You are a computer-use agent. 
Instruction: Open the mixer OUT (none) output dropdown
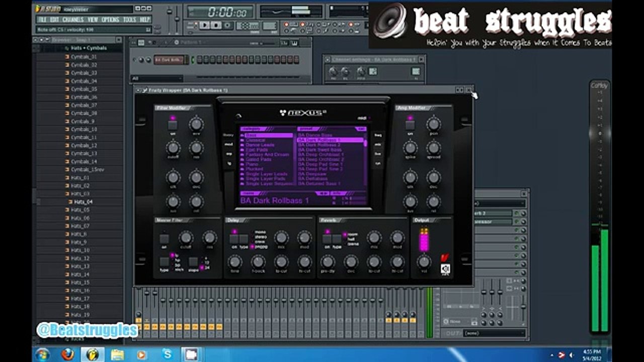pos(494,333)
